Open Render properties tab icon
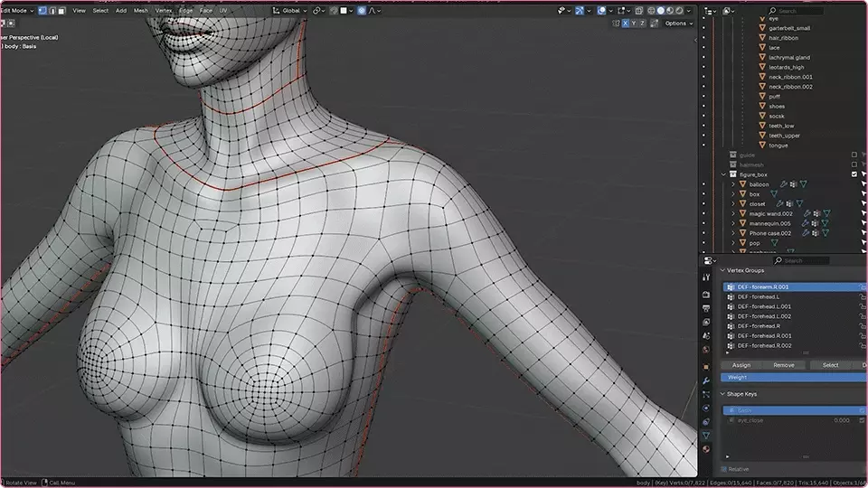 pyautogui.click(x=706, y=295)
